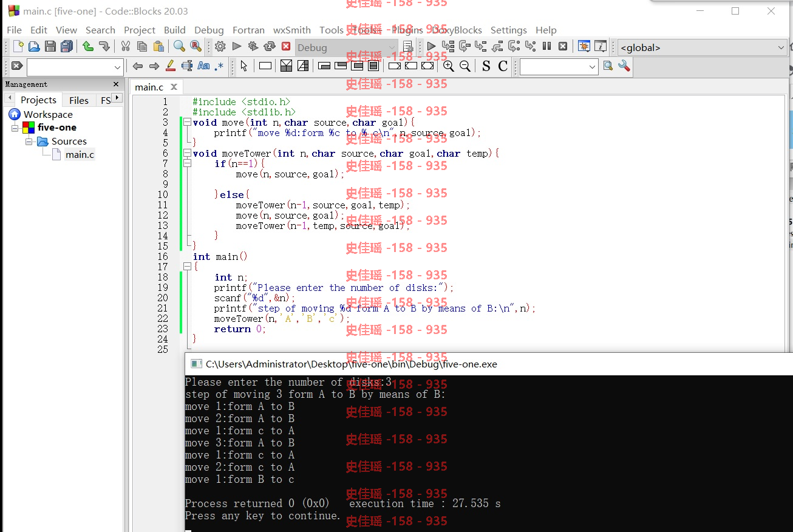The height and width of the screenshot is (532, 793).
Task: Open the <global> scope dropdown
Action: point(703,47)
